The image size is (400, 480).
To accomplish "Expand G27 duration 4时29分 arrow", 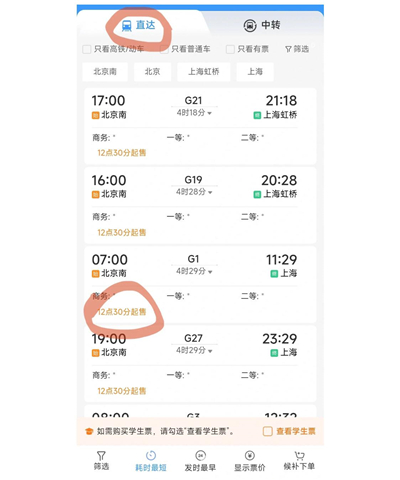I will click(x=210, y=351).
